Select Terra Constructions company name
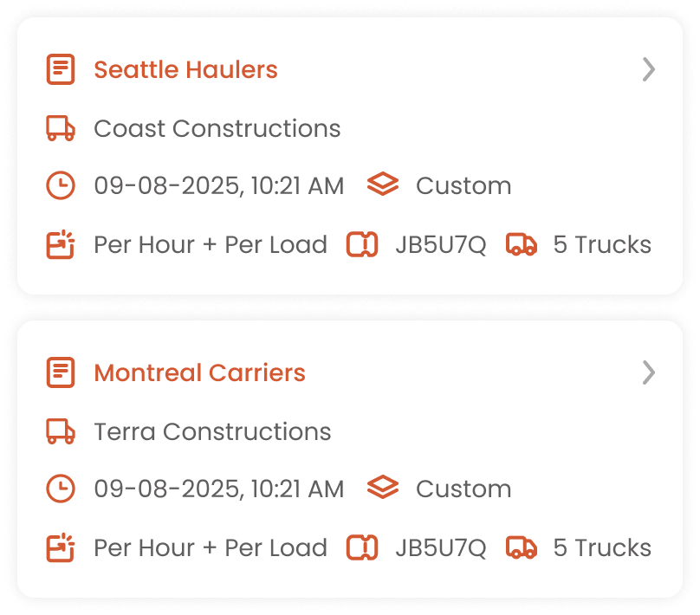The height and width of the screenshot is (615, 700). [212, 431]
